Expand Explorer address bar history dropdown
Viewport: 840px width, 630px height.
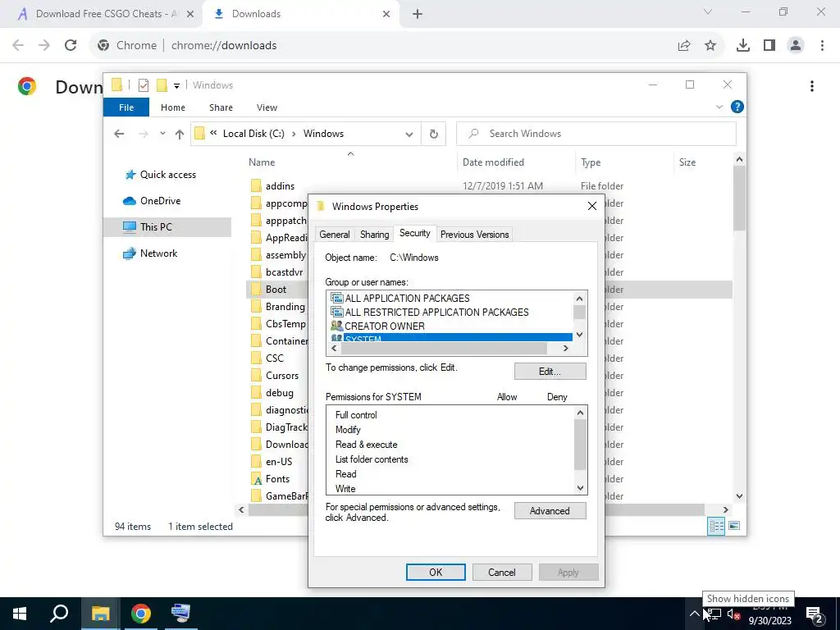point(409,134)
